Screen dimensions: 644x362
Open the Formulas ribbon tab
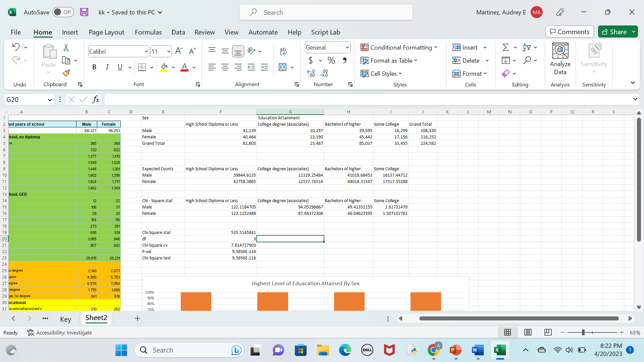pyautogui.click(x=148, y=32)
